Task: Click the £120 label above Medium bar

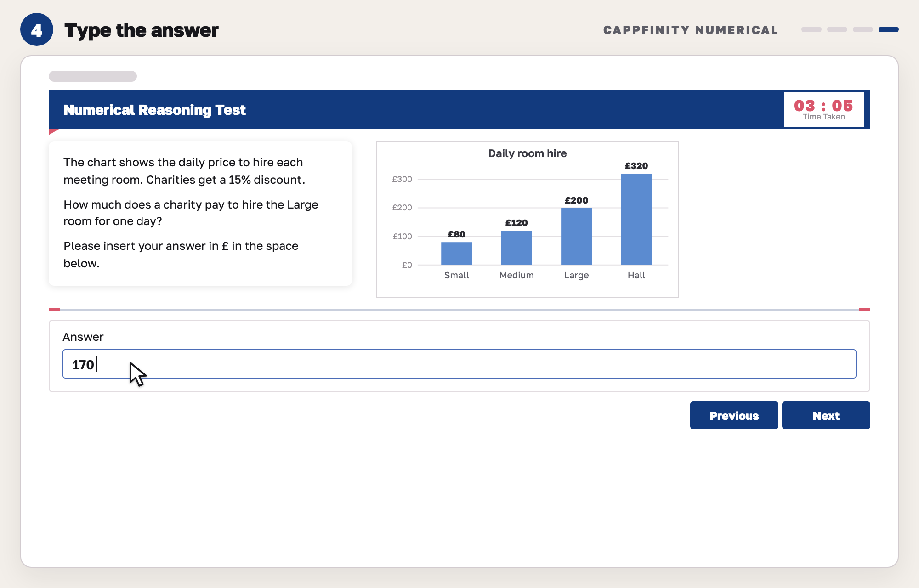Action: click(516, 223)
